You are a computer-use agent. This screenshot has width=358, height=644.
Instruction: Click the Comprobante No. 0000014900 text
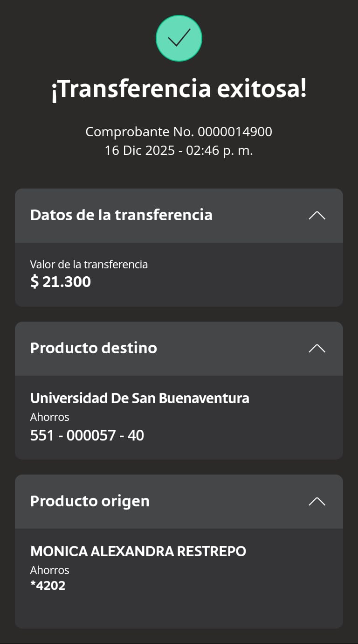pos(179,132)
